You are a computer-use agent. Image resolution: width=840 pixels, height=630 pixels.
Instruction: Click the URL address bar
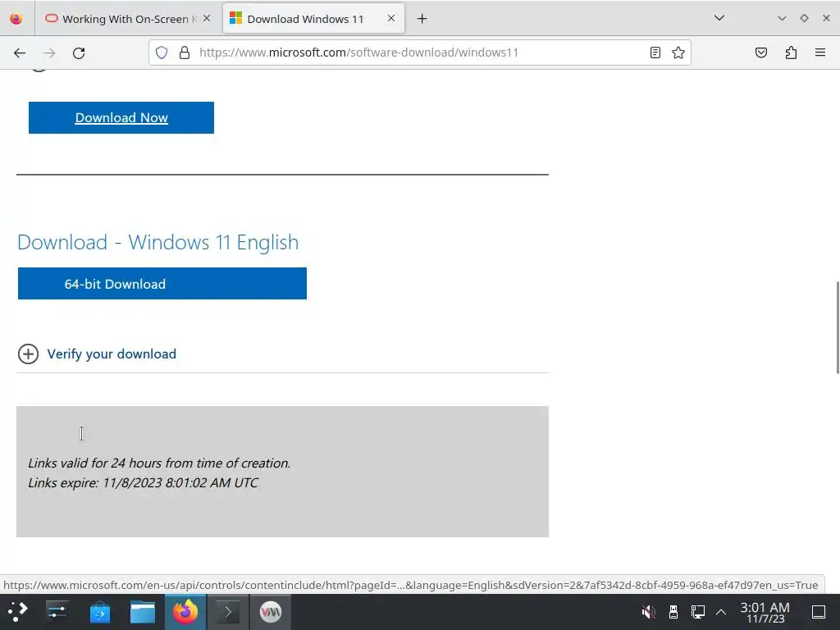click(x=421, y=52)
